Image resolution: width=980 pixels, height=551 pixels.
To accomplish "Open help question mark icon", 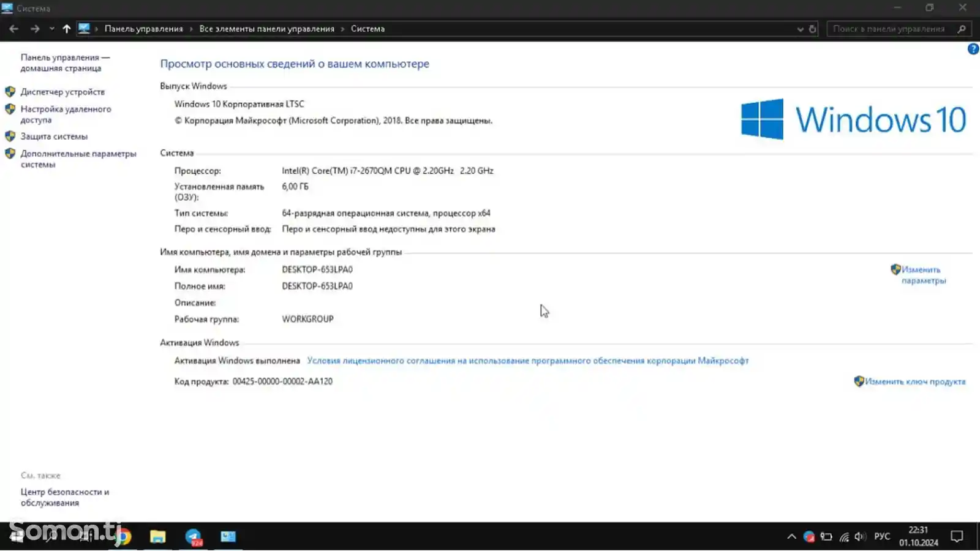I will click(973, 49).
